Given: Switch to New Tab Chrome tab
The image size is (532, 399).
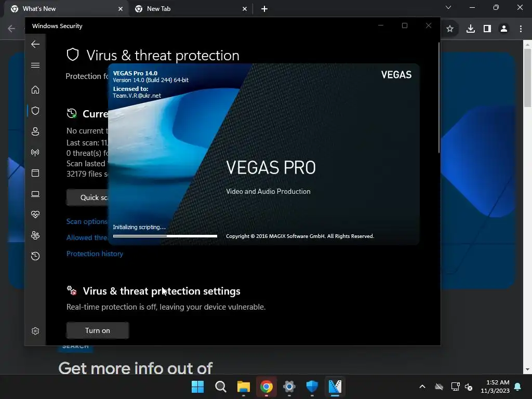Looking at the screenshot, I should [x=191, y=9].
